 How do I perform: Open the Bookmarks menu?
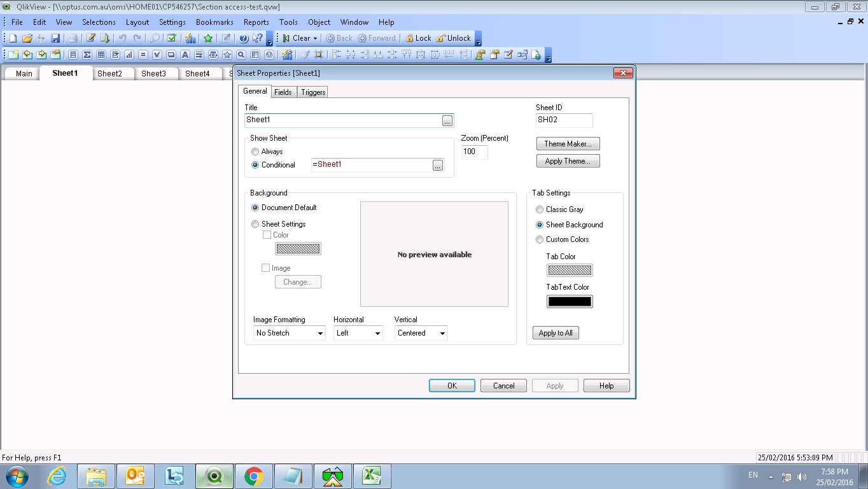[x=214, y=22]
